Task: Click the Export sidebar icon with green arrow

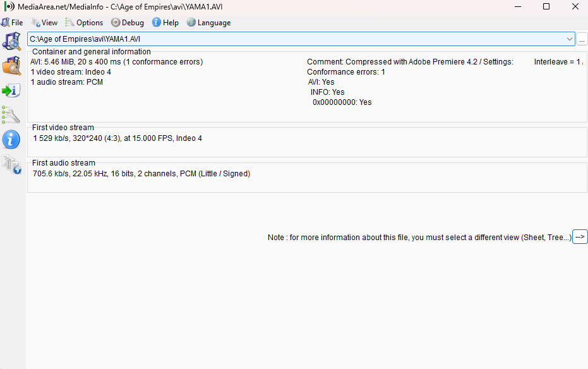Action: click(11, 90)
